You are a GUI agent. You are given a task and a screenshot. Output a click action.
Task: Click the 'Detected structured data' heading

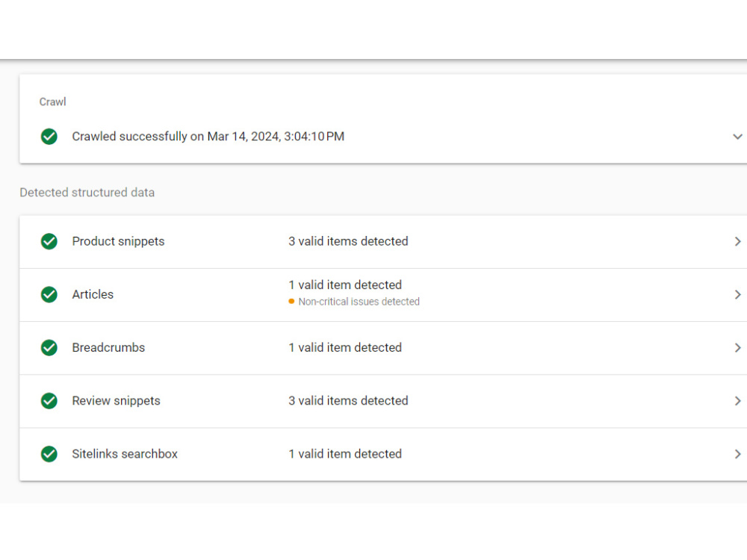click(87, 193)
